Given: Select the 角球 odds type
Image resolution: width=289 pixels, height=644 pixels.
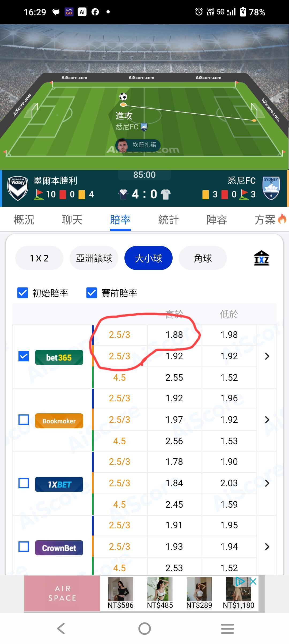Looking at the screenshot, I should tap(203, 258).
